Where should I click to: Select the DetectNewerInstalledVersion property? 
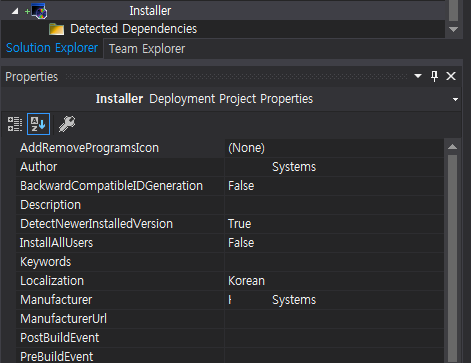coord(120,224)
